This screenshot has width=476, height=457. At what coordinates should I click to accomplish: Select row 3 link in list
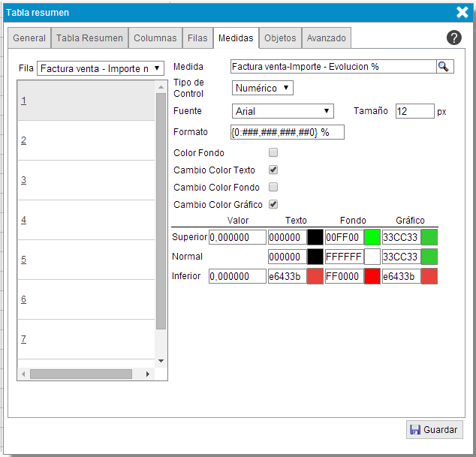pos(24,180)
